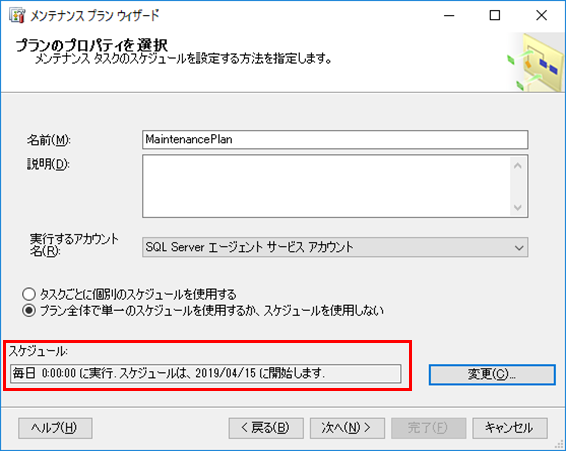Click the 変更(C)... change schedule button

(x=492, y=374)
